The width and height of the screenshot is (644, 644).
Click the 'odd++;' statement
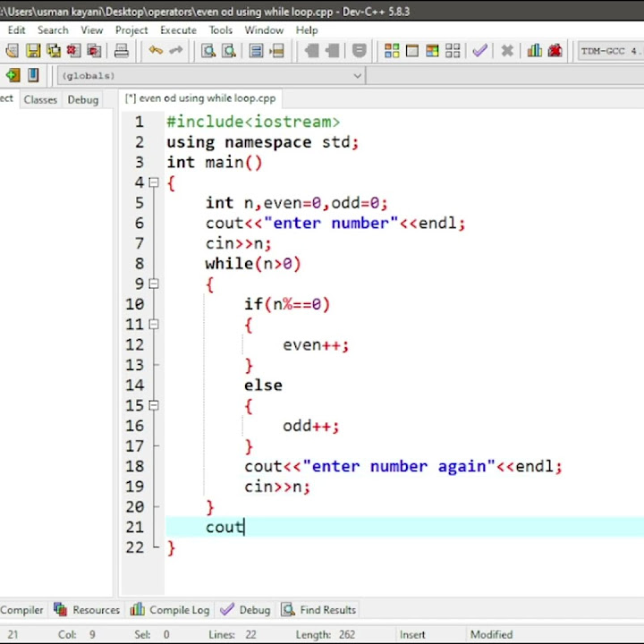pos(311,426)
